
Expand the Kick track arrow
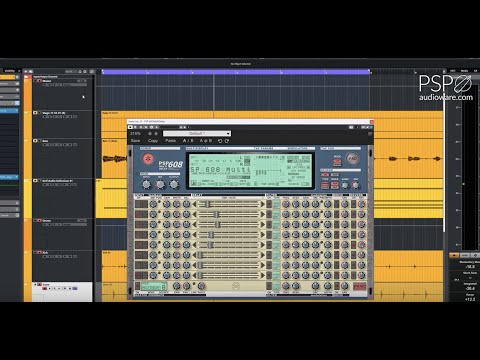coord(35,252)
